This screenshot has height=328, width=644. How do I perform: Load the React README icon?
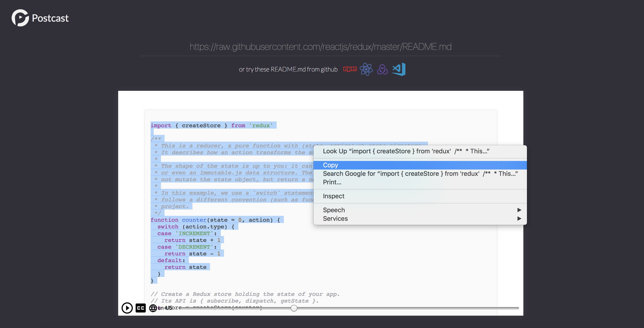pyautogui.click(x=366, y=69)
